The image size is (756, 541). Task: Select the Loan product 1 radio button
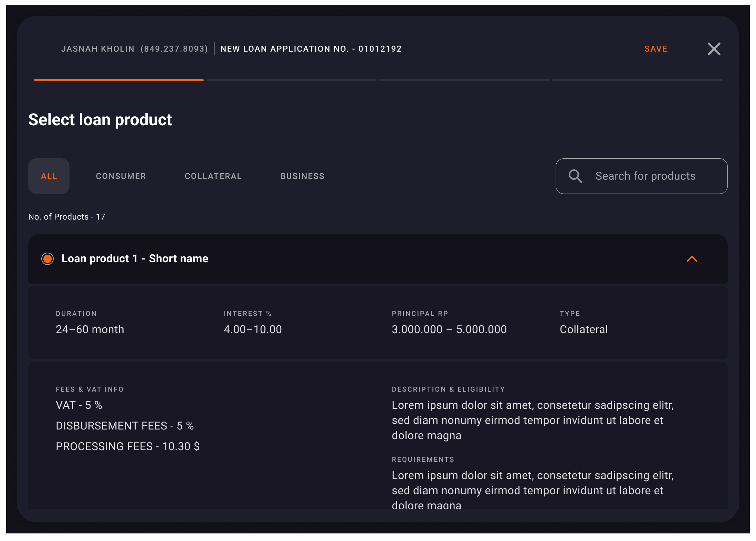pos(48,259)
